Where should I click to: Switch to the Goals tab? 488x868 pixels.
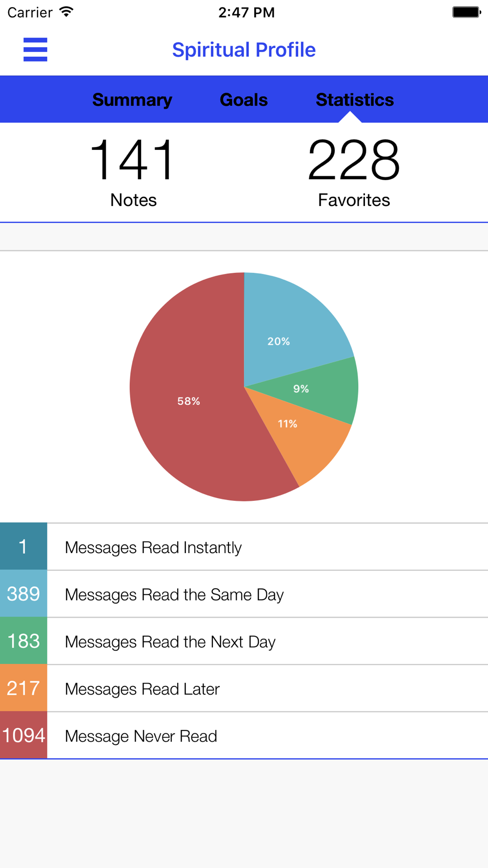[244, 100]
